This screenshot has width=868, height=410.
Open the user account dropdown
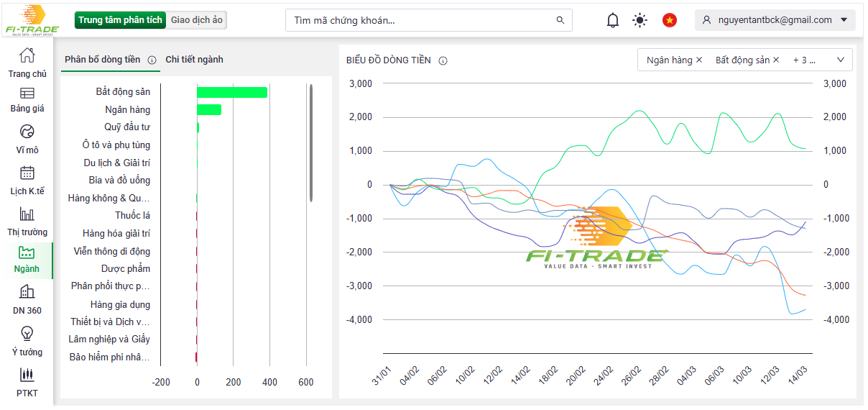tap(775, 20)
